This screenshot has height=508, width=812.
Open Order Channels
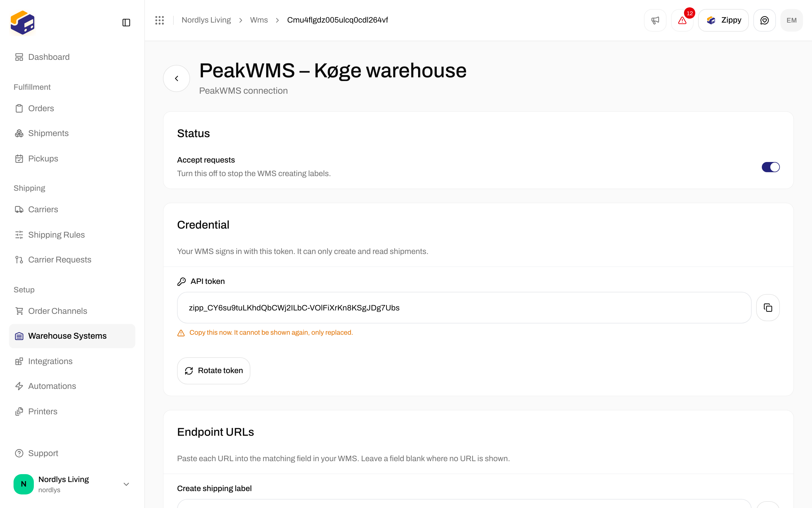tap(72, 311)
